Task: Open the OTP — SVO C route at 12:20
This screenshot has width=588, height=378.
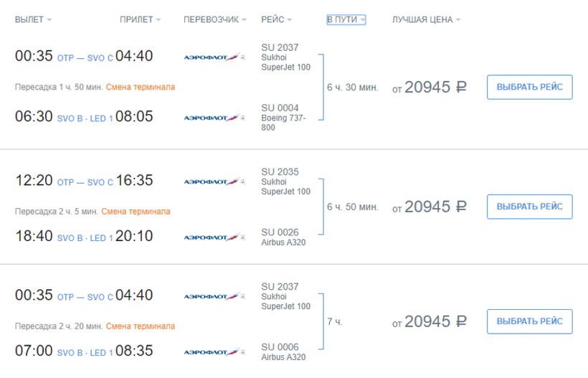Action: tap(85, 182)
